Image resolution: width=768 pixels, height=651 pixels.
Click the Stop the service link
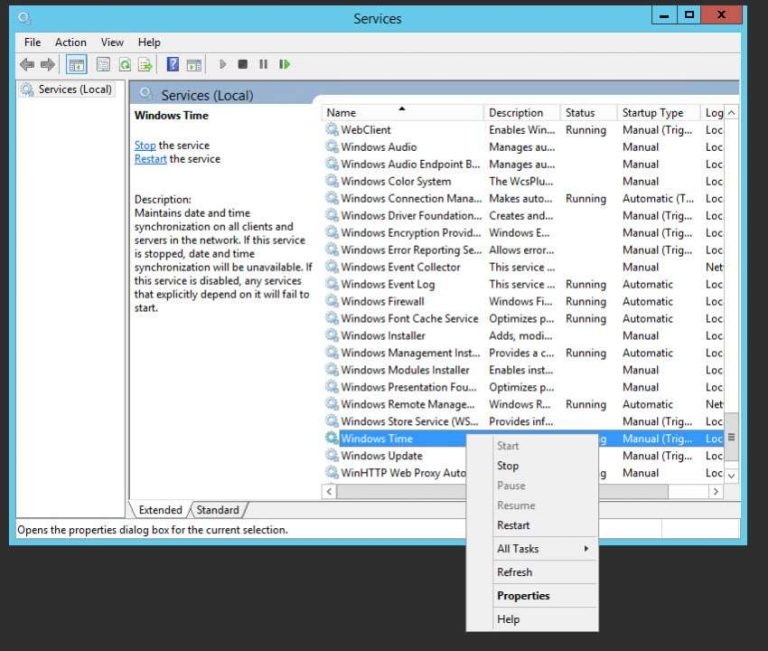pos(145,145)
